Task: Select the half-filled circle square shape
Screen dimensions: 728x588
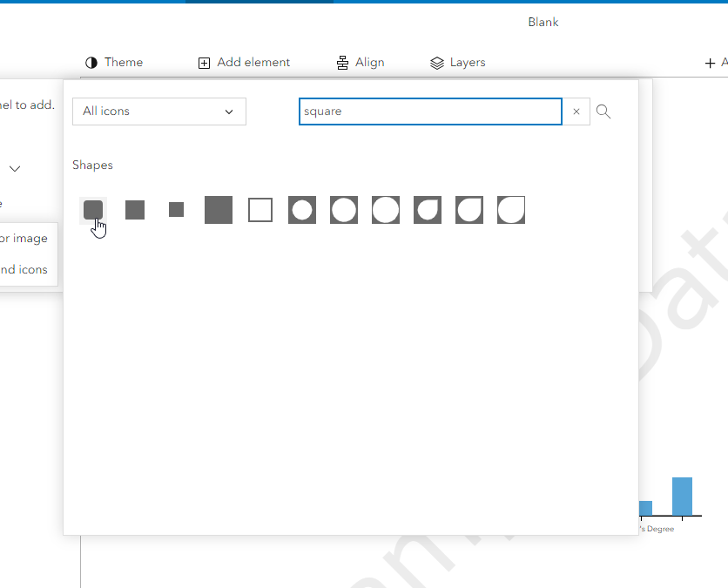Action: click(427, 209)
